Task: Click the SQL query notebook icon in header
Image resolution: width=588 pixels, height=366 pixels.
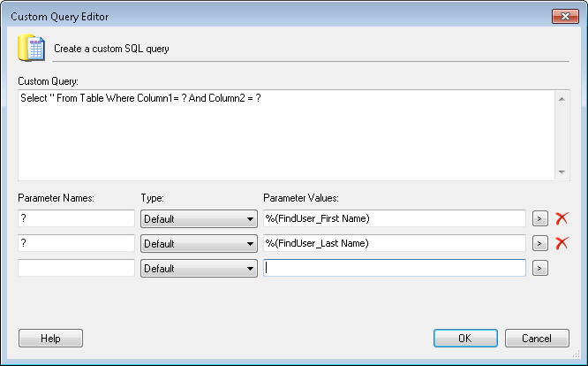Action: click(x=32, y=48)
